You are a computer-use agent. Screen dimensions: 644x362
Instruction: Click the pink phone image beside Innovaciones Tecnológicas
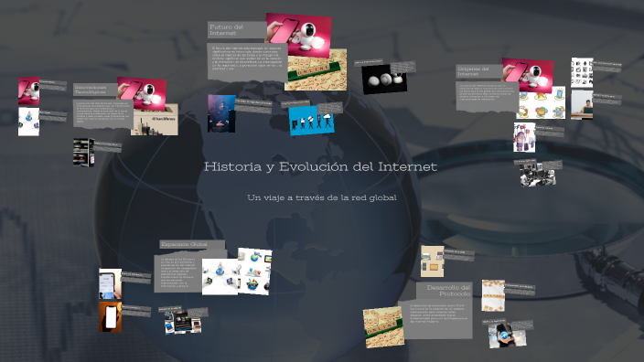click(142, 94)
